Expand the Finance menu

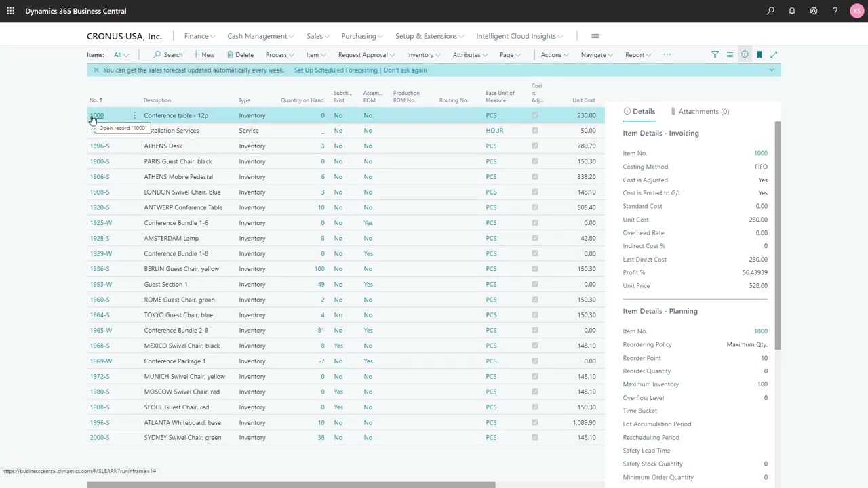click(199, 36)
